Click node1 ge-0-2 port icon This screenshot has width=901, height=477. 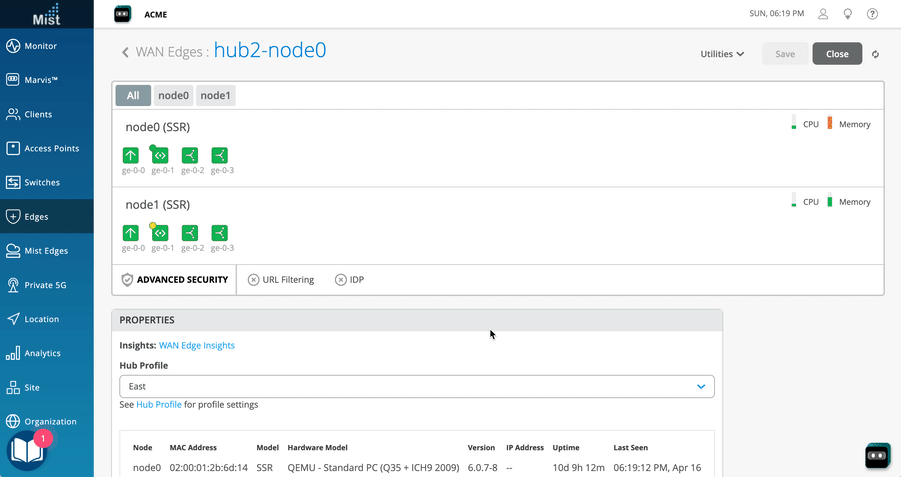point(190,233)
